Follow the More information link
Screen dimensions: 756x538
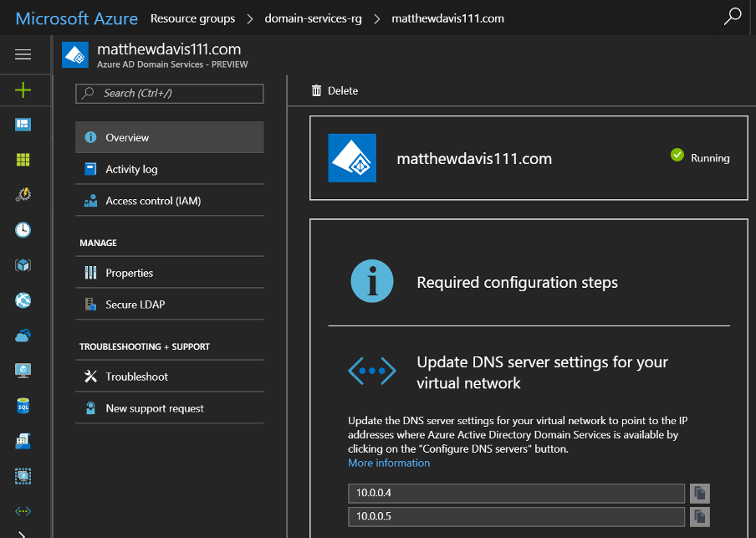(x=389, y=464)
